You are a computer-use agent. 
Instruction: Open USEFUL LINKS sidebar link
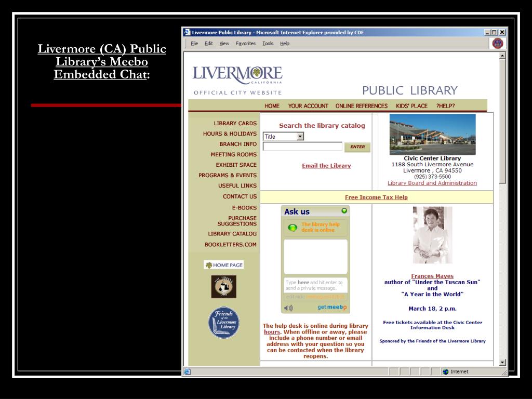pyautogui.click(x=237, y=186)
